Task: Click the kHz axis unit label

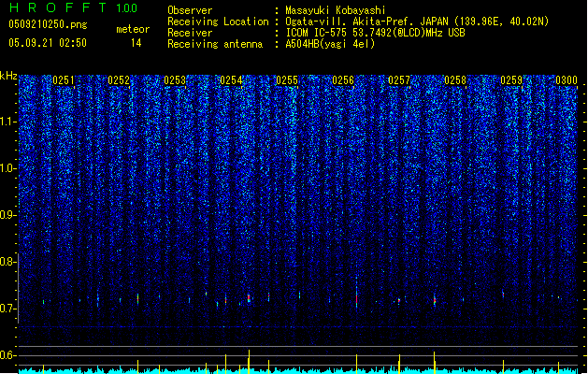Action: coord(8,76)
